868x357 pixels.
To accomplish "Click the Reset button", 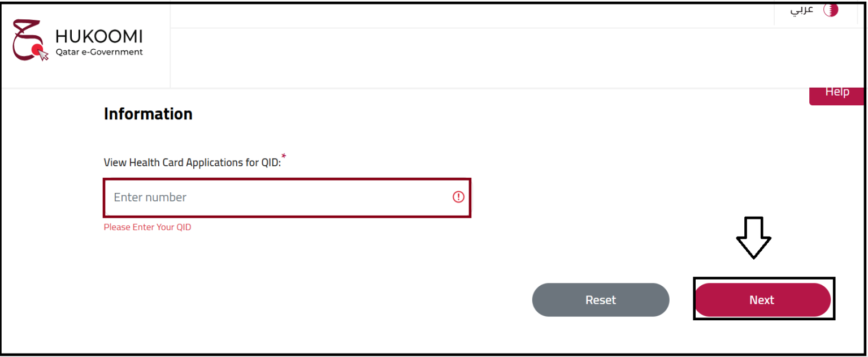I will [x=600, y=300].
